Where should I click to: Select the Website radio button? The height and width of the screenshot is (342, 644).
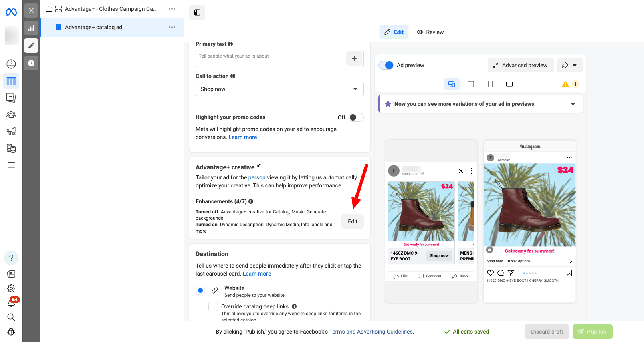(x=200, y=290)
